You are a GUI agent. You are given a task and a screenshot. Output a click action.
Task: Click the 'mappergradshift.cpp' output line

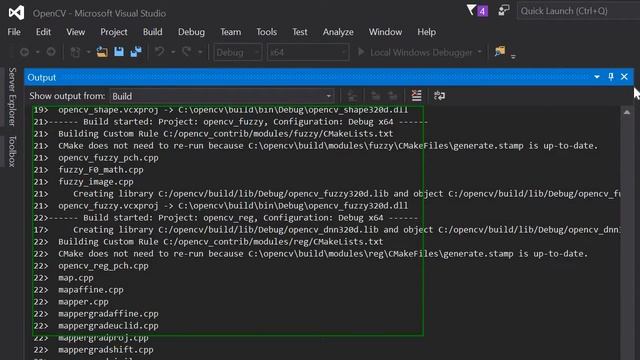click(x=106, y=350)
